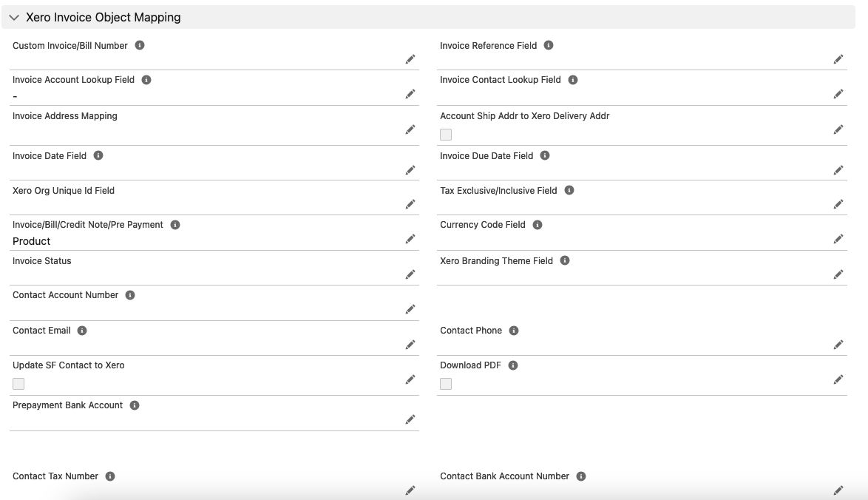Edit the Prepayment Bank Account field

point(410,419)
